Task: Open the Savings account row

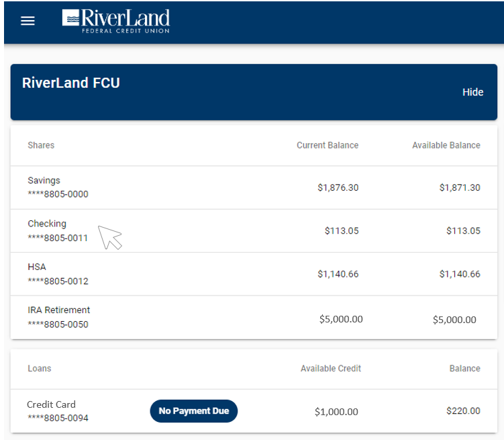Action: 254,187
